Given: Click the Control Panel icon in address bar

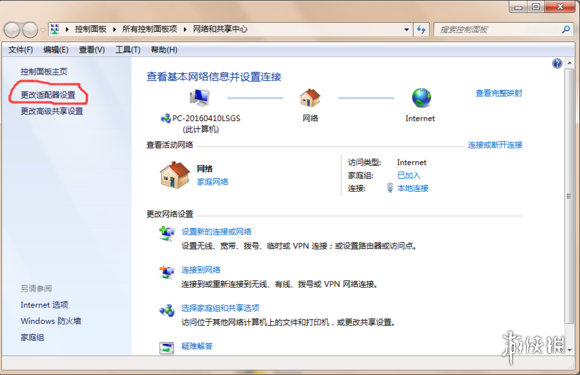Looking at the screenshot, I should tap(55, 29).
